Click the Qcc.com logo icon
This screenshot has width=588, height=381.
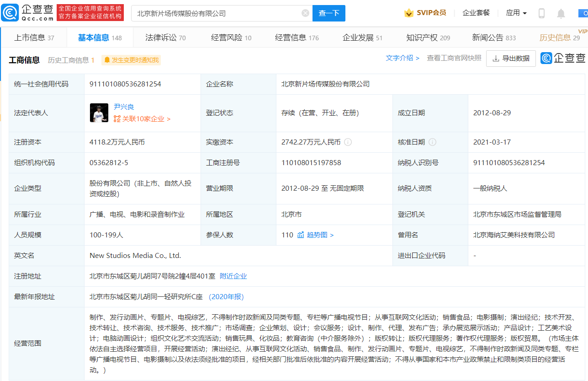(10, 13)
